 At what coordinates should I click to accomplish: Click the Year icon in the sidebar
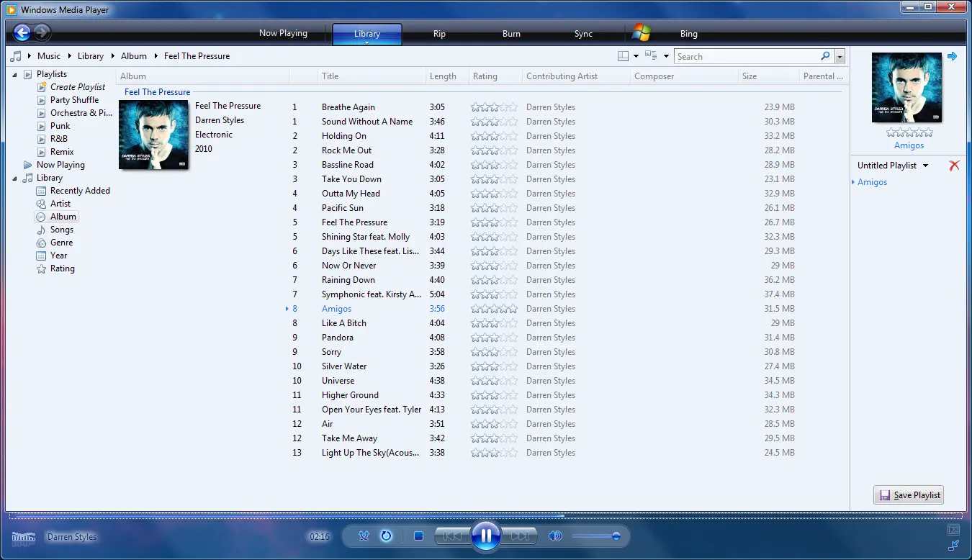coord(42,256)
